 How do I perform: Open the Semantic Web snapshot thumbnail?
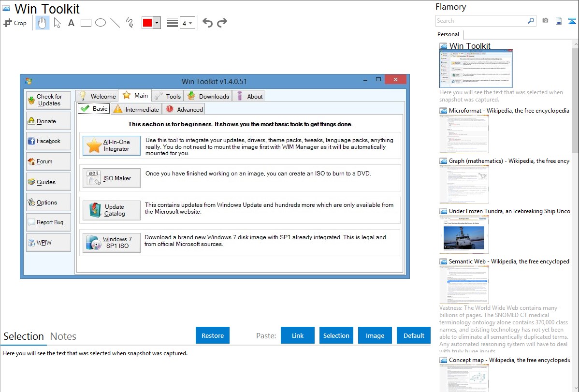tap(464, 285)
